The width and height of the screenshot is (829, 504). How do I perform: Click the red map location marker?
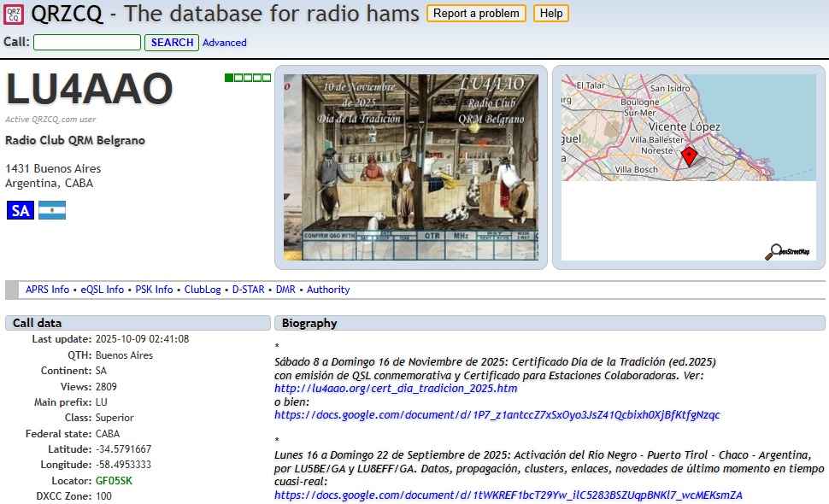(689, 156)
